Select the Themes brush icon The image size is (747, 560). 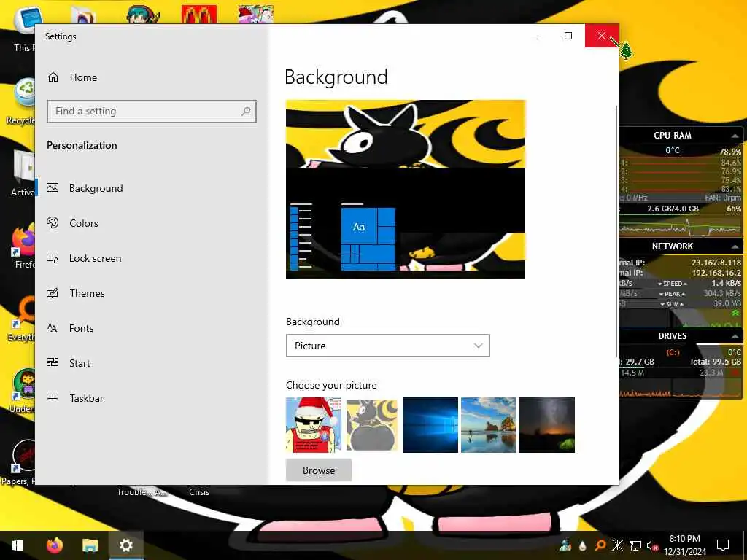coord(53,293)
